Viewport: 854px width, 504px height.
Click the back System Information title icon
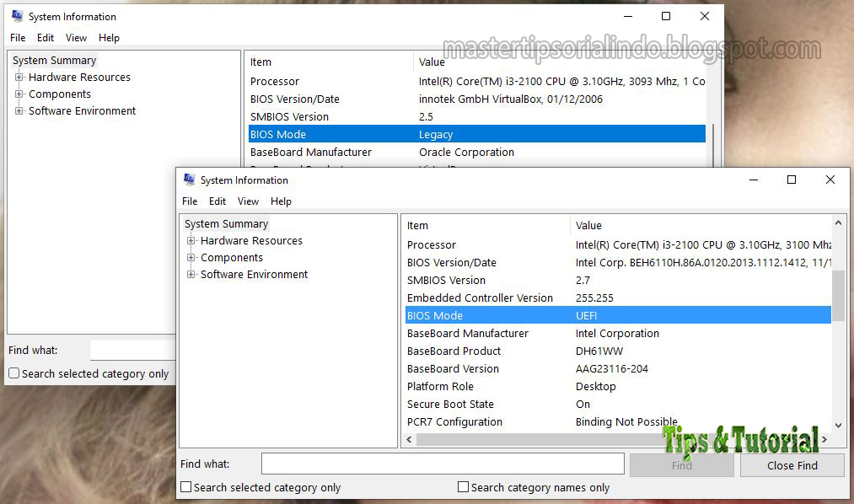[18, 16]
